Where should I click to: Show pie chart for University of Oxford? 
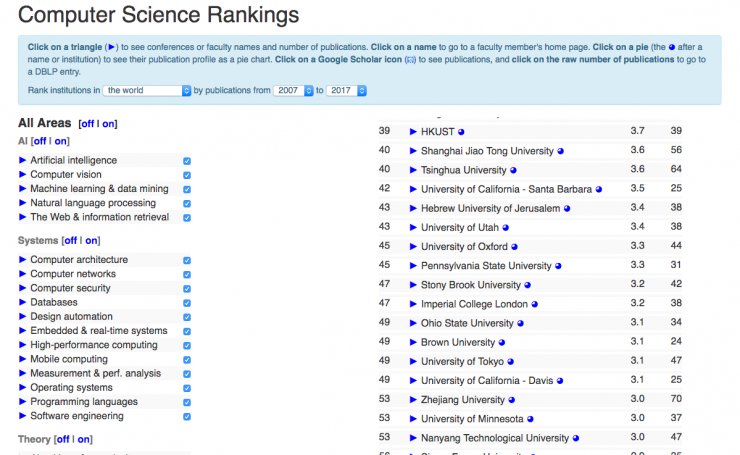pos(514,247)
